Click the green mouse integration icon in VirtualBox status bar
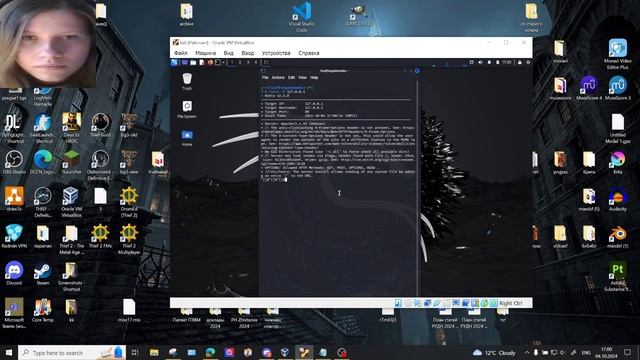640x360 pixels. [x=484, y=303]
